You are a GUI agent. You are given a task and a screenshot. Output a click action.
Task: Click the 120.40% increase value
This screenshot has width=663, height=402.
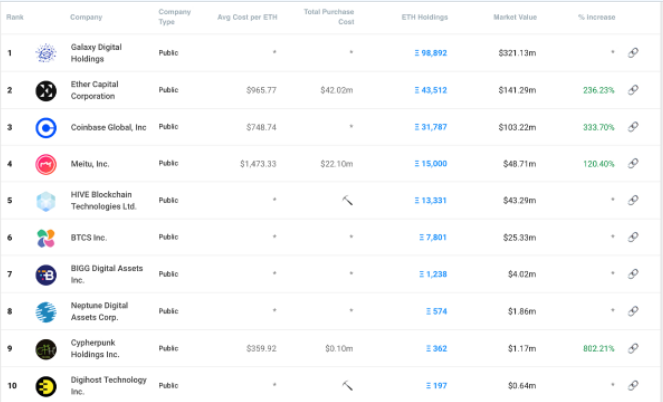pos(599,164)
